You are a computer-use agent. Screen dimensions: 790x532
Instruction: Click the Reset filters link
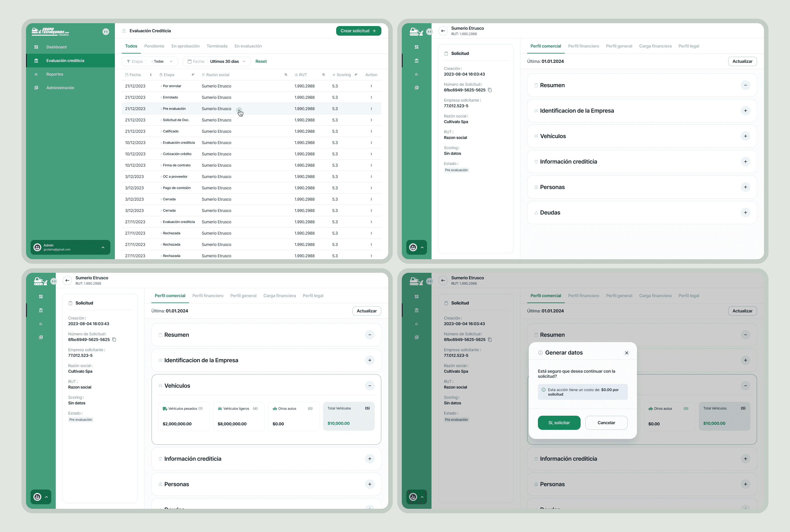261,61
